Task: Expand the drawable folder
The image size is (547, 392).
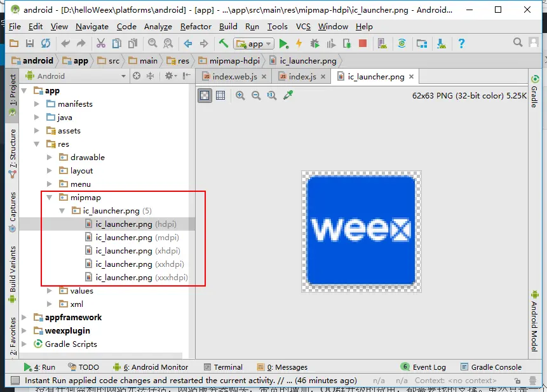Action: (x=49, y=158)
